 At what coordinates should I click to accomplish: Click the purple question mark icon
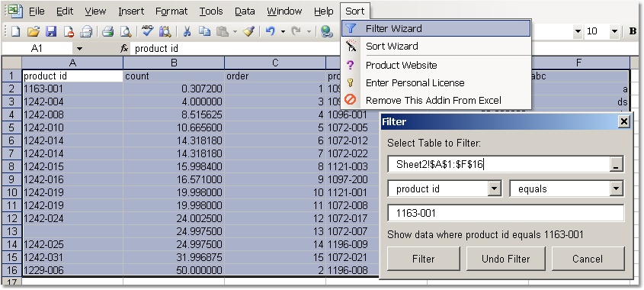[350, 65]
